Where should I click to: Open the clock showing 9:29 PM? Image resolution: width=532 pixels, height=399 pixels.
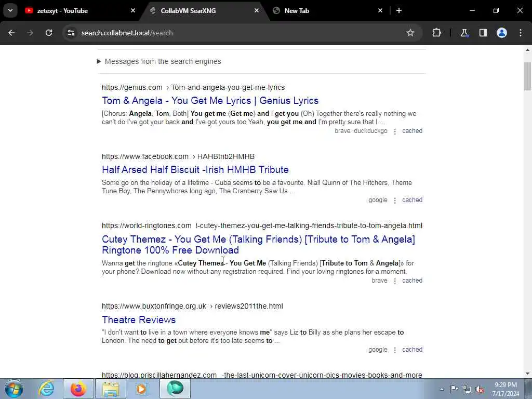(x=506, y=389)
